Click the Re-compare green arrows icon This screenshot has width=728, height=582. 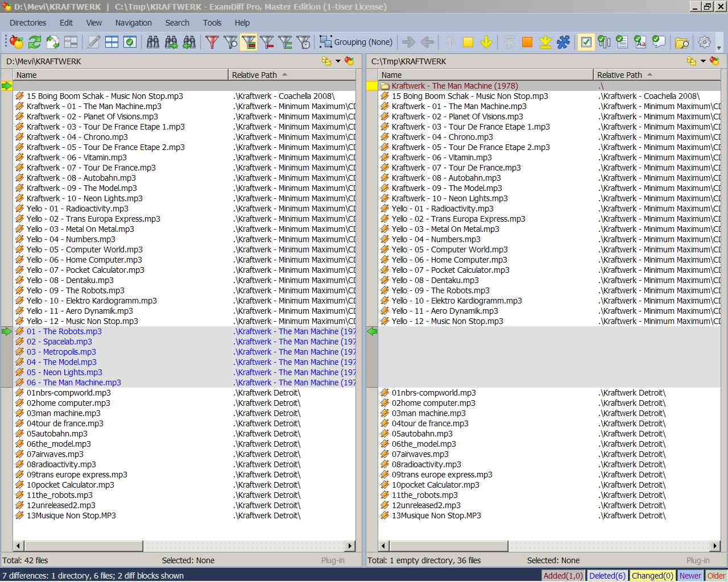(35, 42)
